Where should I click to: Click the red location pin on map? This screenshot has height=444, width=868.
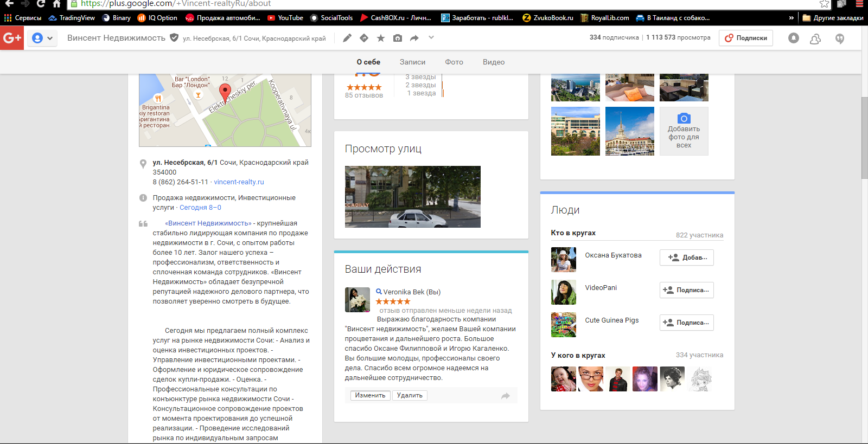click(x=225, y=92)
